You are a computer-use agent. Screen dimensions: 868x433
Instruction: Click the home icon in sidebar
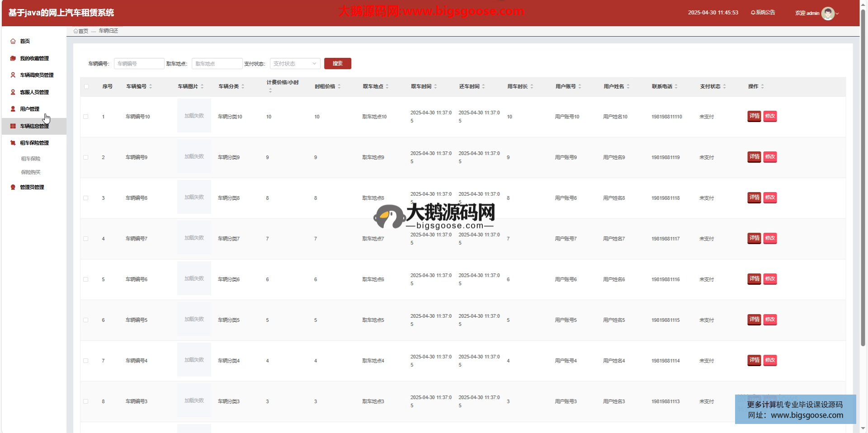click(13, 41)
